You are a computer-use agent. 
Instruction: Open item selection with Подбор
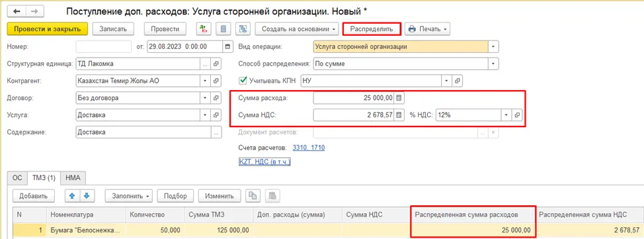175,196
